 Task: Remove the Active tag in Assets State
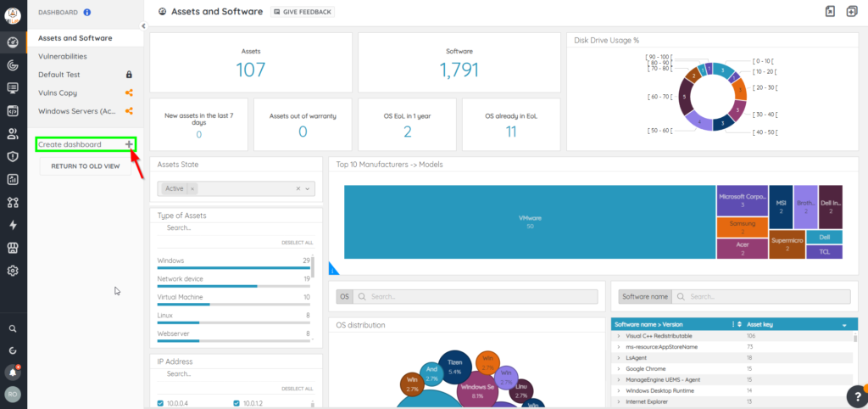(192, 188)
